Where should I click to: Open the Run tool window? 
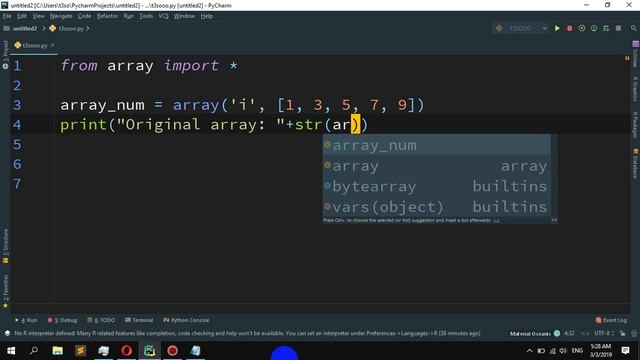pyautogui.click(x=26, y=320)
